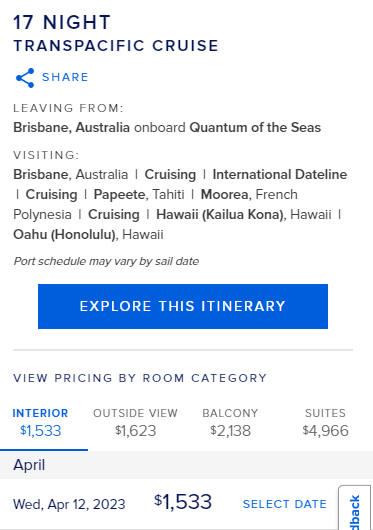Click the Wed, Apr 12, 2023 date
373x530 pixels.
(x=69, y=504)
